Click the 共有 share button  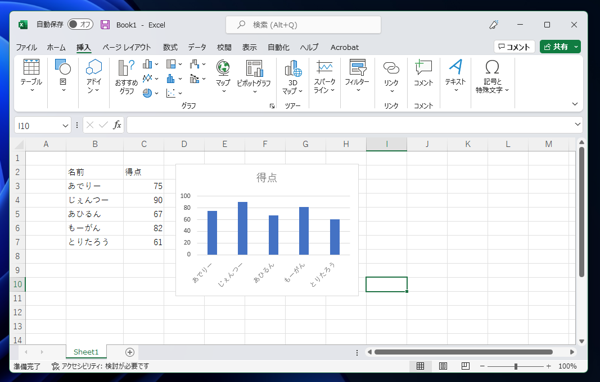[x=560, y=47]
